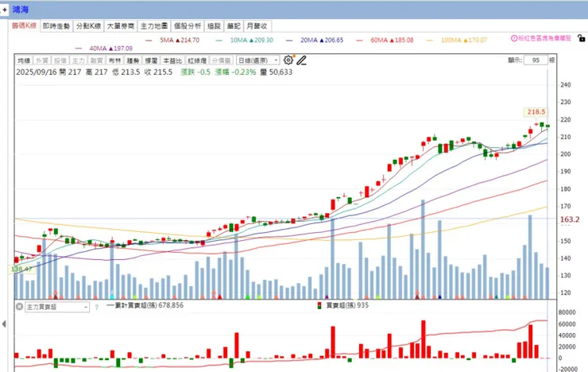Click the 20MA 206.65 legend
Viewport: 588px width, 372px height.
pos(315,40)
